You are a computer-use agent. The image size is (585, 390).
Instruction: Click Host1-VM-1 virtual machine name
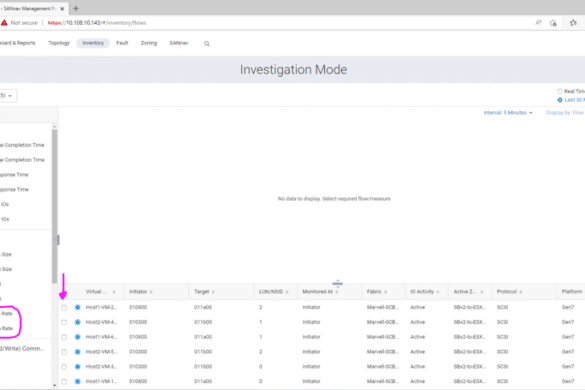[101, 381]
